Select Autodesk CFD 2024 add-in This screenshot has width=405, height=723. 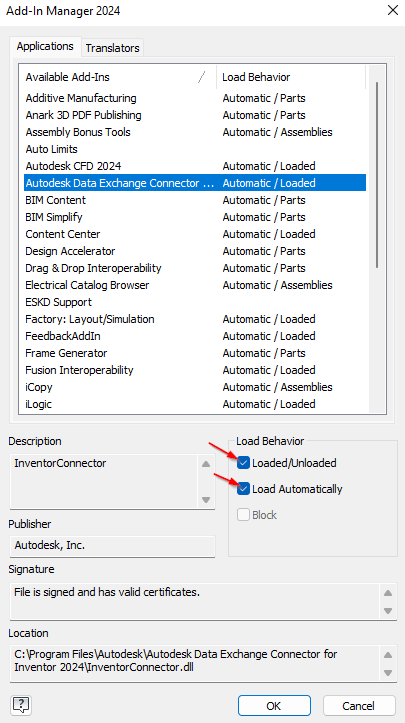point(195,166)
